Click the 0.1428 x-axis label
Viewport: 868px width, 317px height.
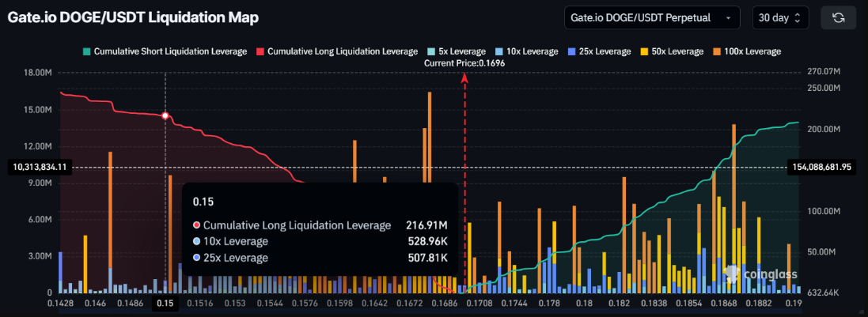pyautogui.click(x=60, y=304)
